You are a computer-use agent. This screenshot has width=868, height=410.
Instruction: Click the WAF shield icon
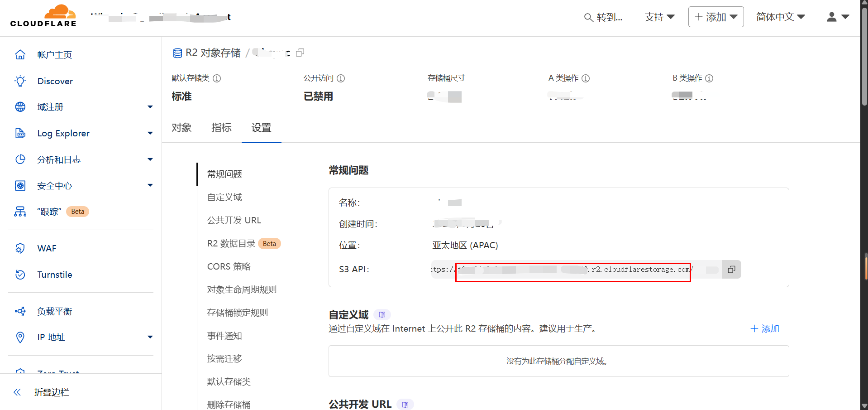point(20,248)
